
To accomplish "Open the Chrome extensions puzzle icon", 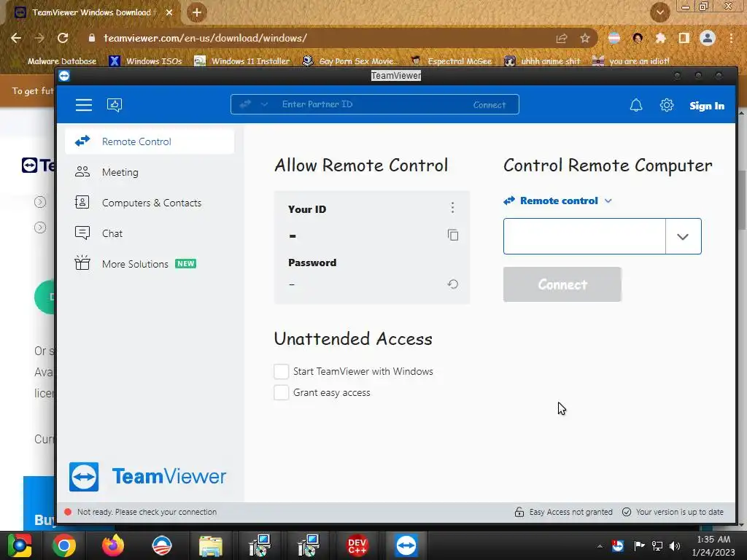I will (x=660, y=38).
